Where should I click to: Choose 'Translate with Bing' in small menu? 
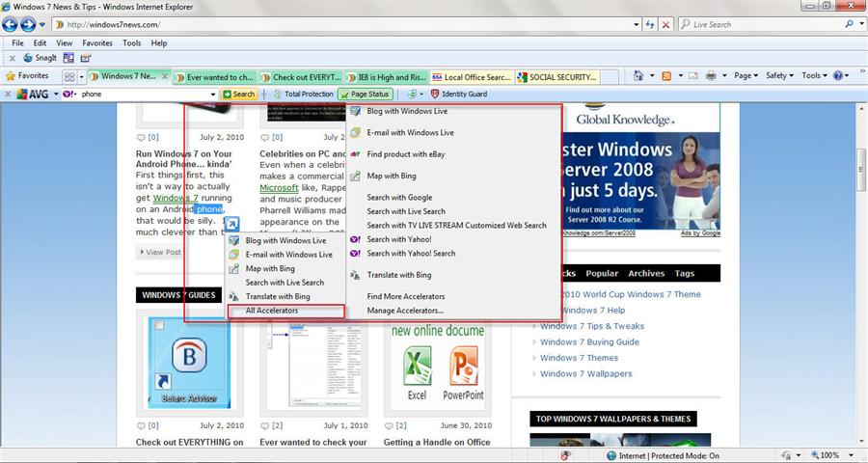pyautogui.click(x=285, y=296)
